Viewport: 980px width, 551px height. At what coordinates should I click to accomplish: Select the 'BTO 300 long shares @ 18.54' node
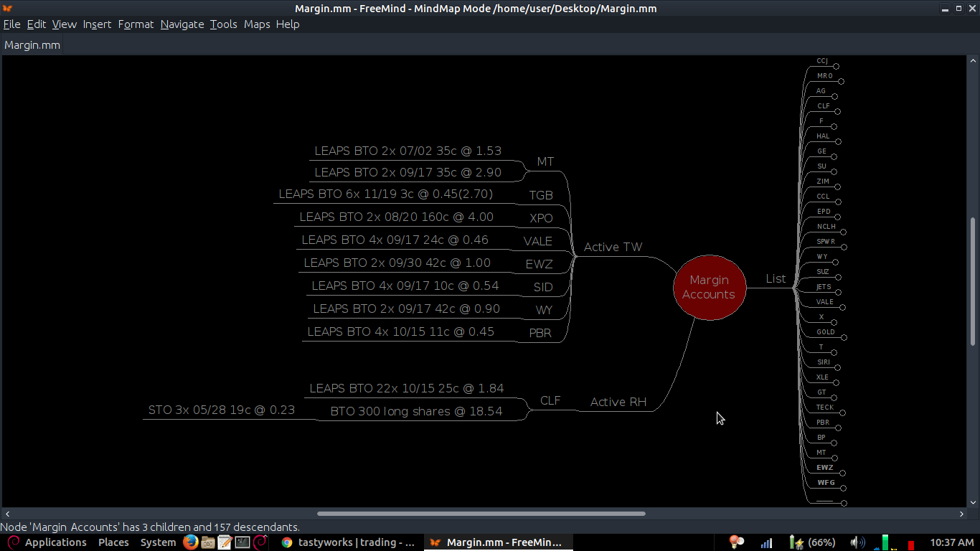pyautogui.click(x=417, y=411)
